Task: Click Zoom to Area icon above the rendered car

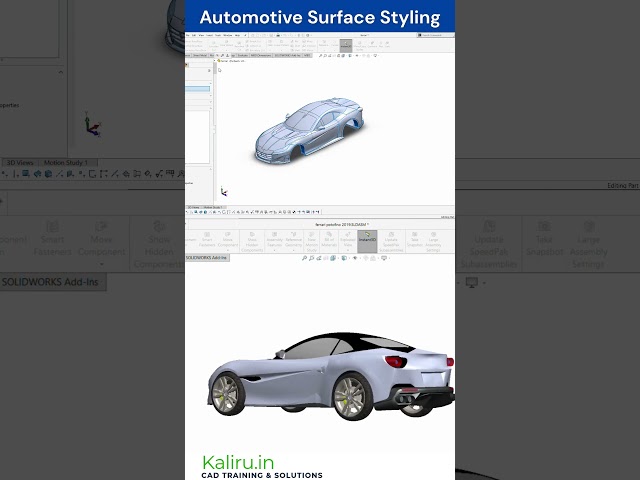Action: point(311,258)
